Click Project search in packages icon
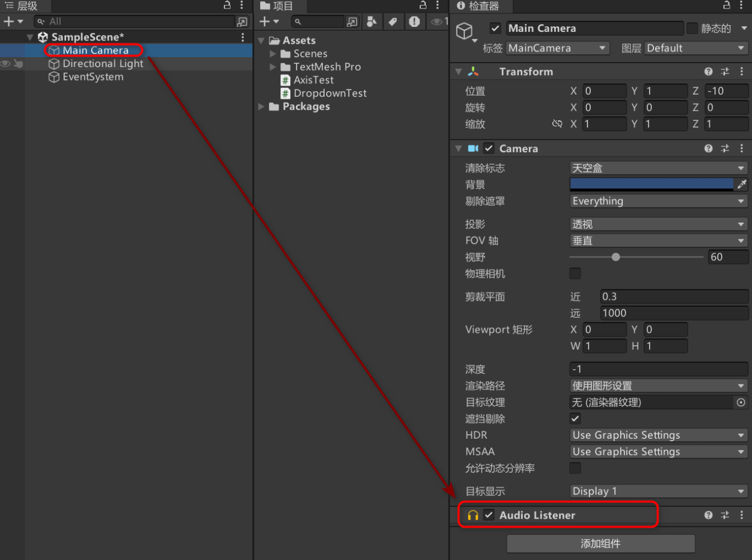752x560 pixels. click(352, 21)
